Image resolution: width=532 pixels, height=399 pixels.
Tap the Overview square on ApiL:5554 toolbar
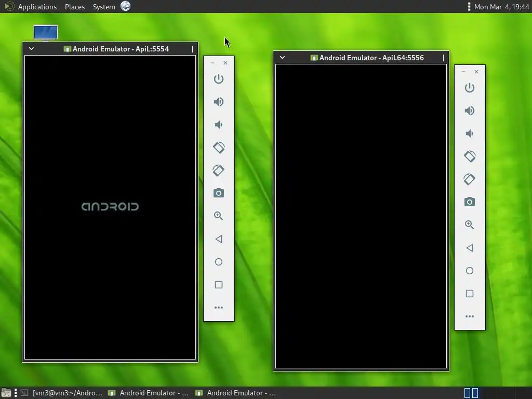coord(219,284)
